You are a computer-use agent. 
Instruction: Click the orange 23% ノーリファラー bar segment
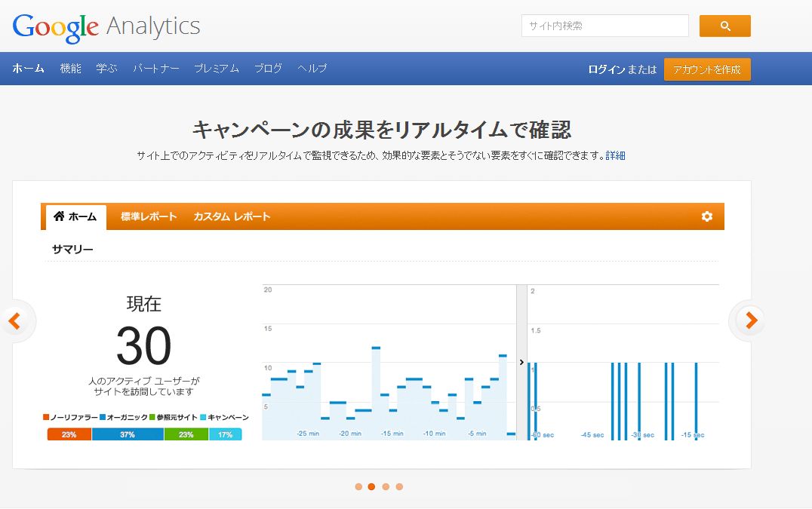click(69, 434)
